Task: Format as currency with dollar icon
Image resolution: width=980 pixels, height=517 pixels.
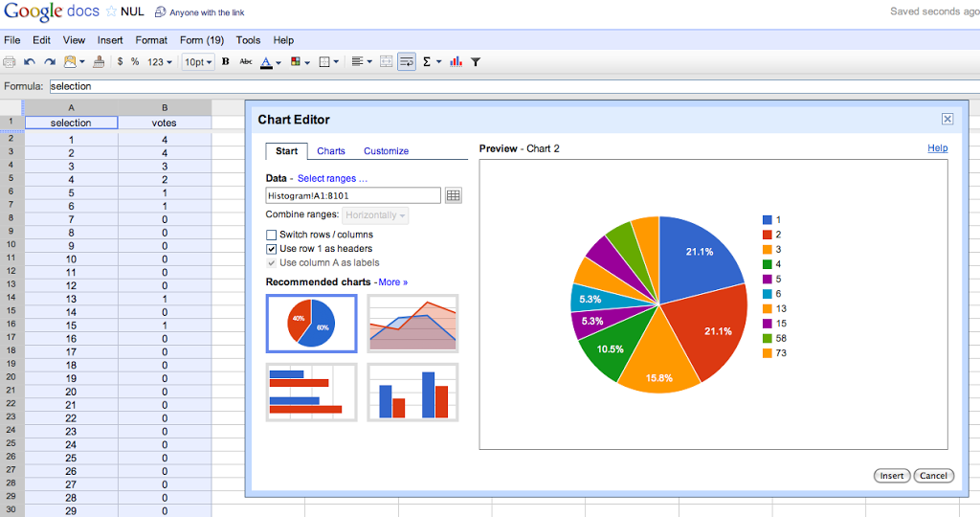Action: tap(120, 62)
